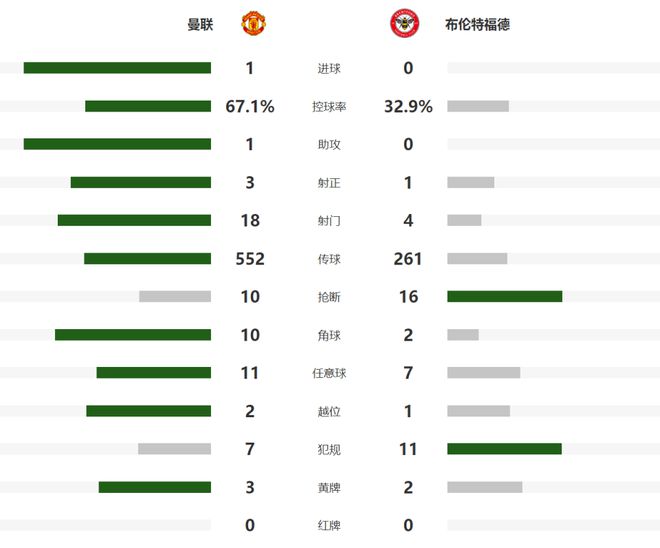Click Brentford's green 抢断 bar
This screenshot has width=660, height=548.
click(x=504, y=296)
